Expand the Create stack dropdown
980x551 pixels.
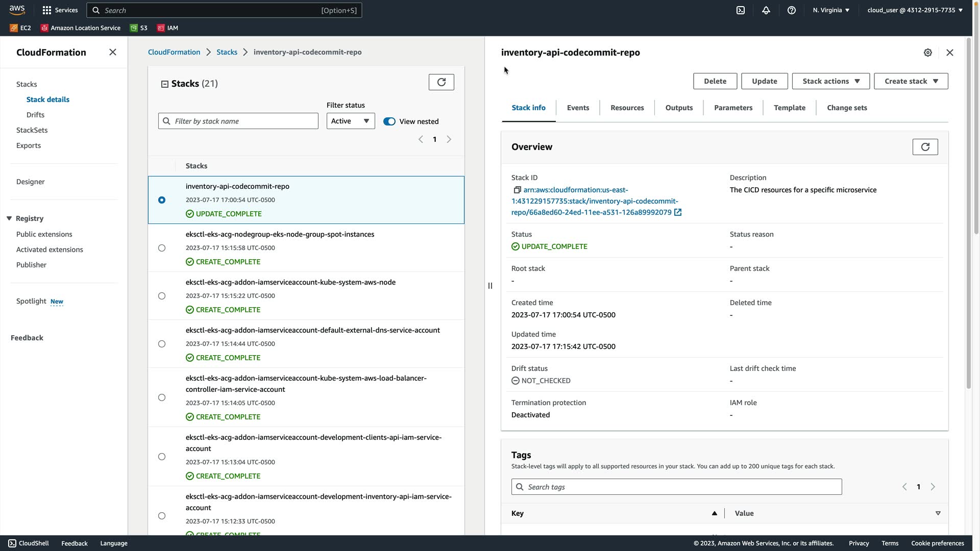point(911,81)
